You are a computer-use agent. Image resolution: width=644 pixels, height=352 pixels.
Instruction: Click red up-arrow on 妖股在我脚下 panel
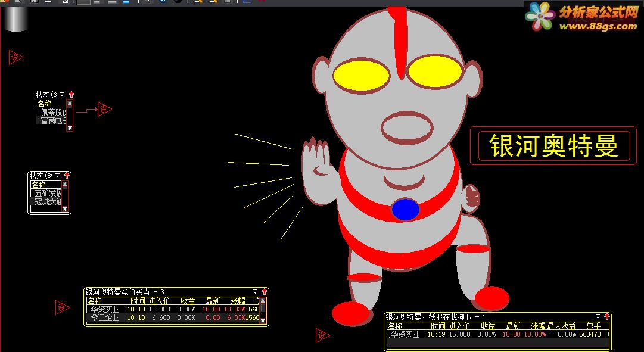pos(606,317)
